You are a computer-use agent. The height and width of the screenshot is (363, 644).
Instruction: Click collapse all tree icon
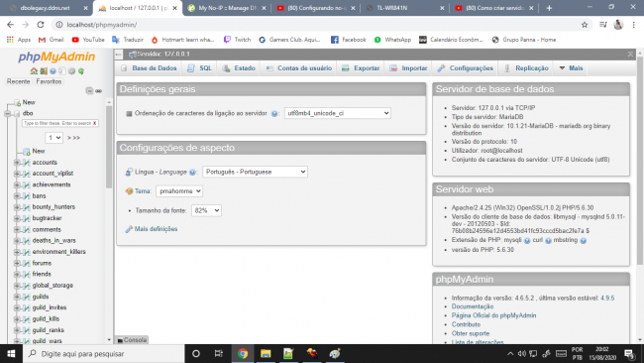click(89, 91)
